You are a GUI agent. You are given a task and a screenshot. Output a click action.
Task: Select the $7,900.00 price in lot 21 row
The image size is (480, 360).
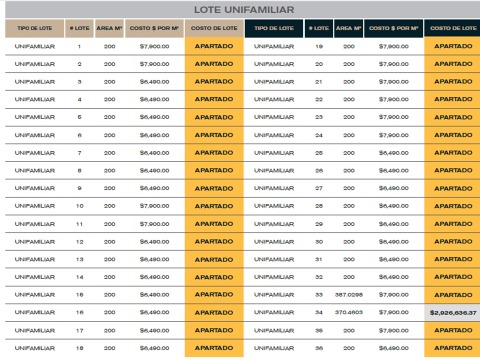pyautogui.click(x=394, y=82)
